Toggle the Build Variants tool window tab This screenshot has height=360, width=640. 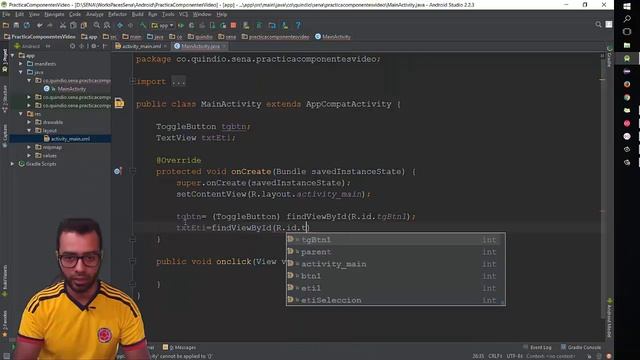(x=4, y=280)
